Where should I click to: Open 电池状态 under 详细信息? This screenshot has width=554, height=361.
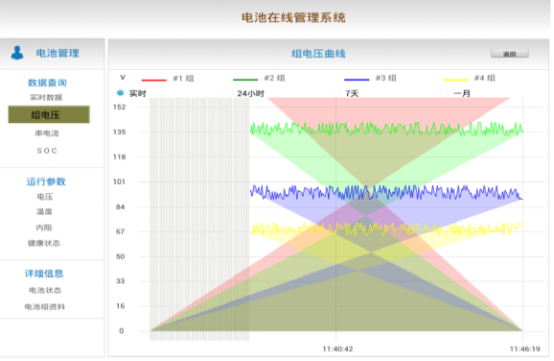45,290
